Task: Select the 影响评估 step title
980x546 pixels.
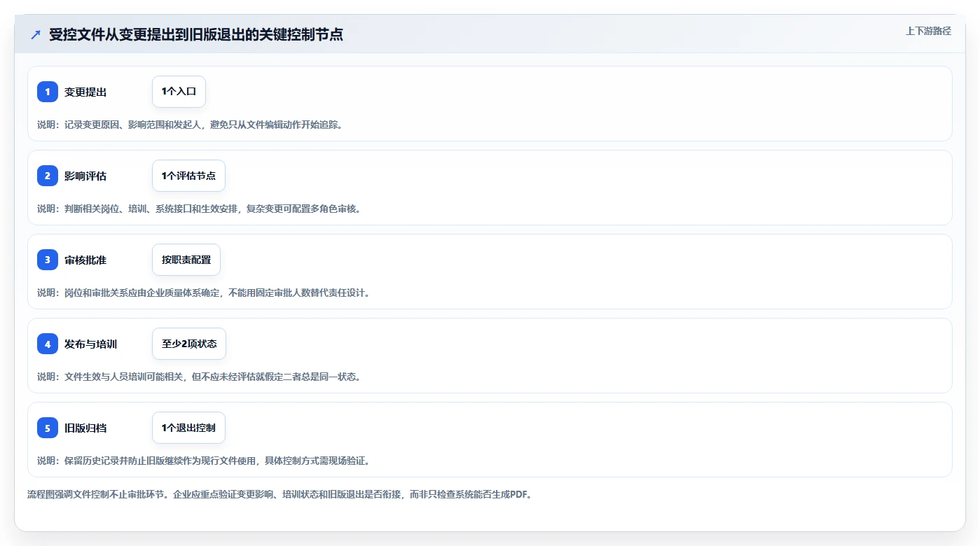Action: tap(85, 176)
